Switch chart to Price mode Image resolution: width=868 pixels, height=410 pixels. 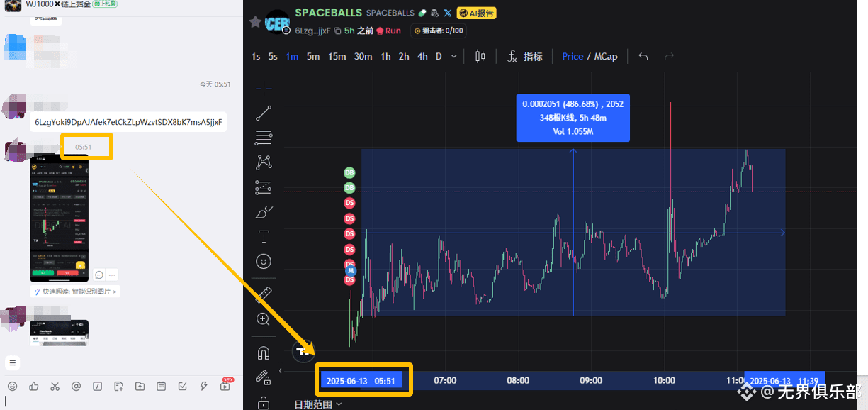pyautogui.click(x=573, y=56)
